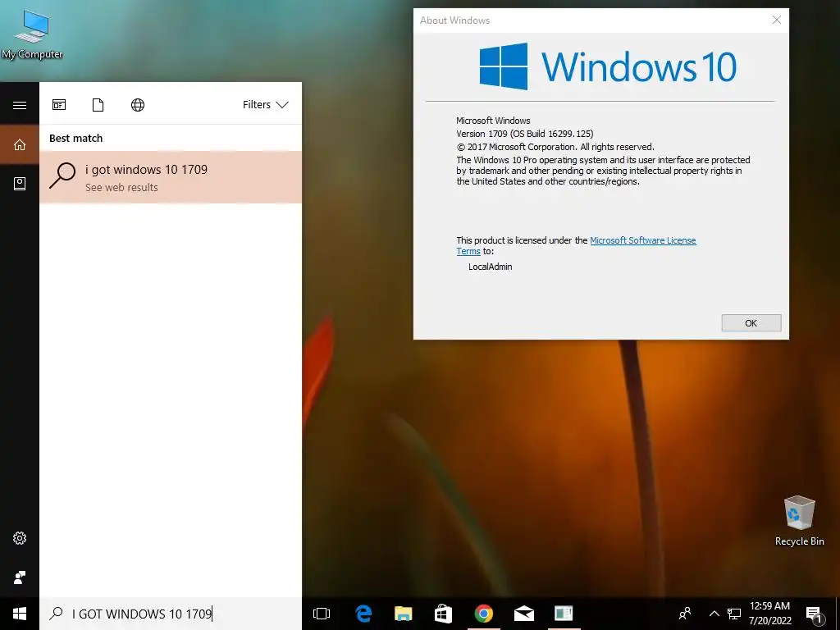
Task: Launch Microsoft Edge from the taskbar
Action: [363, 614]
